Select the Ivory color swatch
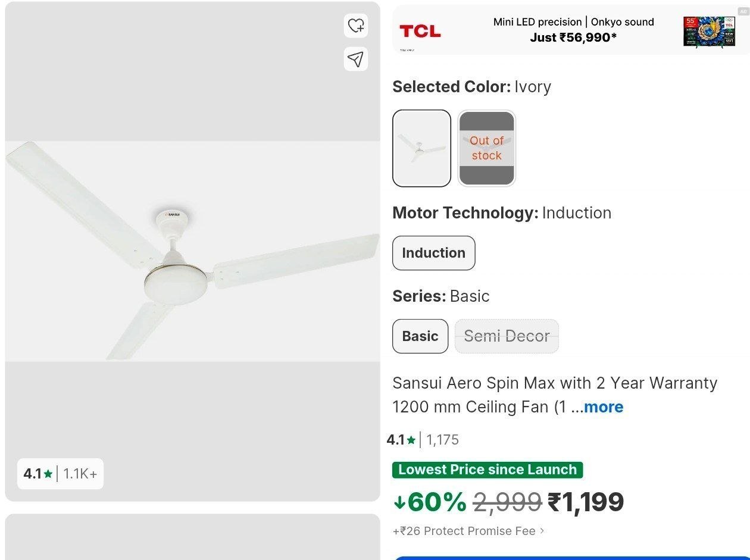The image size is (750, 560). tap(421, 148)
